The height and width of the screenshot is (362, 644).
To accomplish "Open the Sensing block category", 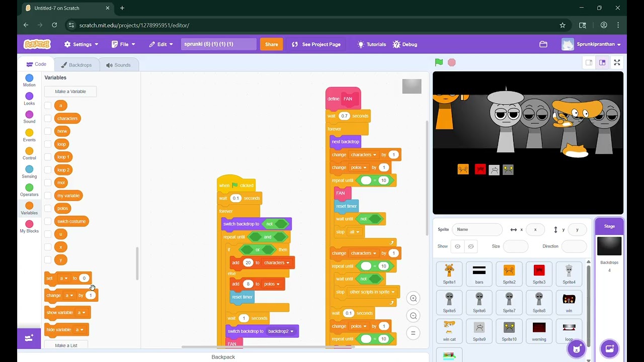I will [29, 172].
